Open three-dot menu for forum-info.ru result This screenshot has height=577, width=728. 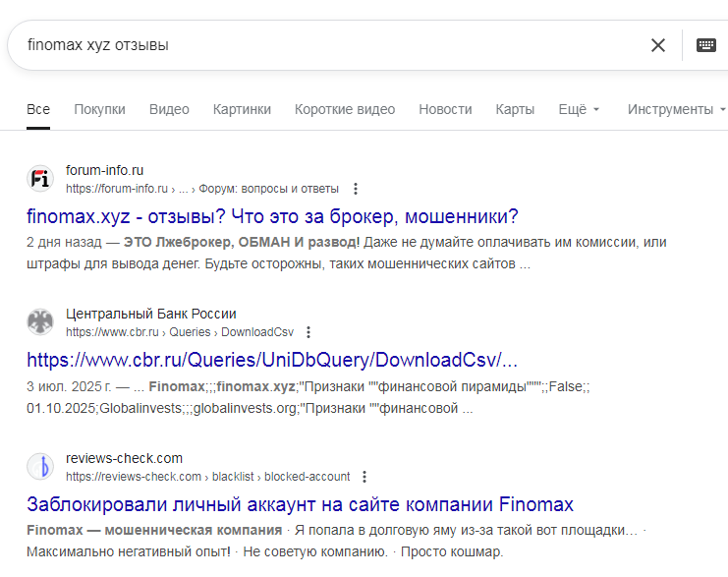point(356,189)
